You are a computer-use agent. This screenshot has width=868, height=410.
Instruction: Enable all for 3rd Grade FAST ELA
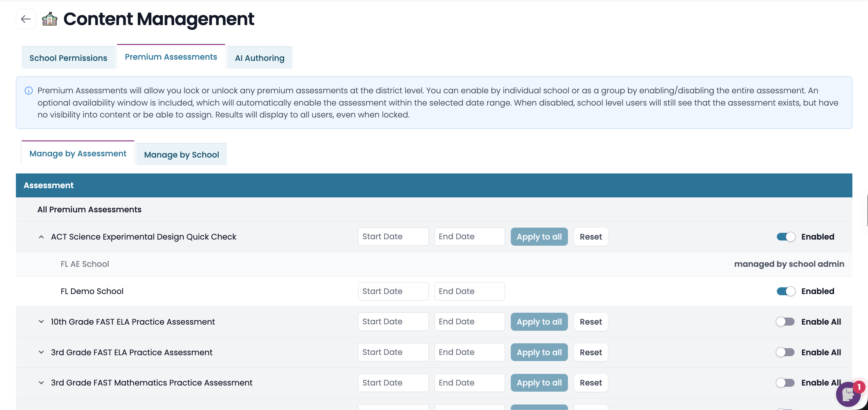click(785, 352)
